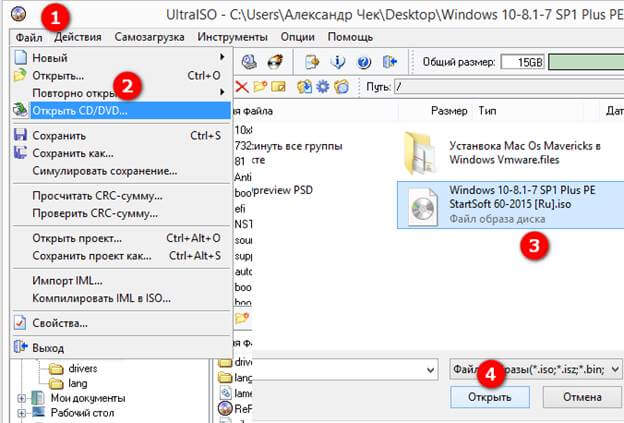Expand the Повторно открыть submenu arrow
The image size is (624, 423).
(x=222, y=92)
